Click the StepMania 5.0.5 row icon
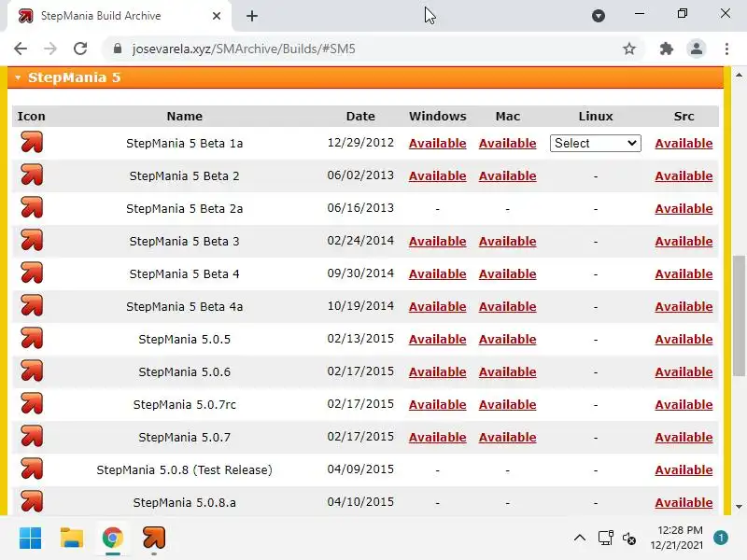This screenshot has width=747, height=560. (x=32, y=338)
